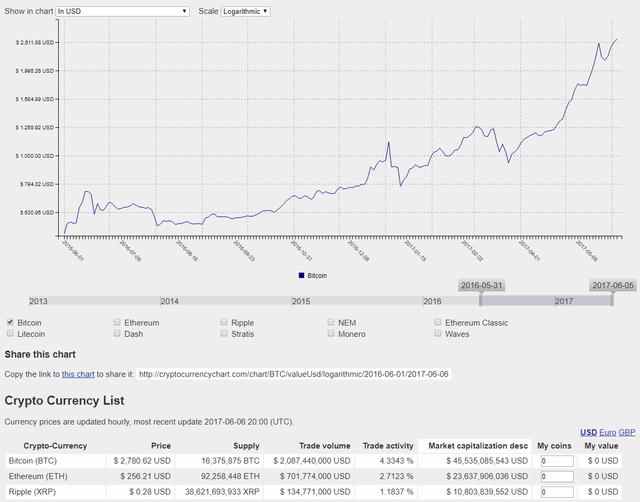640x502 pixels.
Task: Click the '16,375,875 BTC' supply cell
Action: (x=219, y=461)
